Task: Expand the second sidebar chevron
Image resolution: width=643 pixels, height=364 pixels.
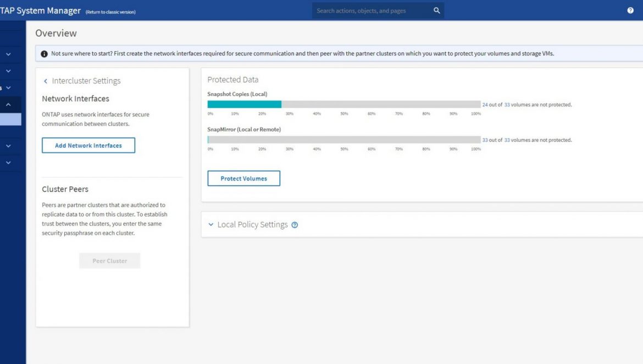Action: pyautogui.click(x=8, y=71)
